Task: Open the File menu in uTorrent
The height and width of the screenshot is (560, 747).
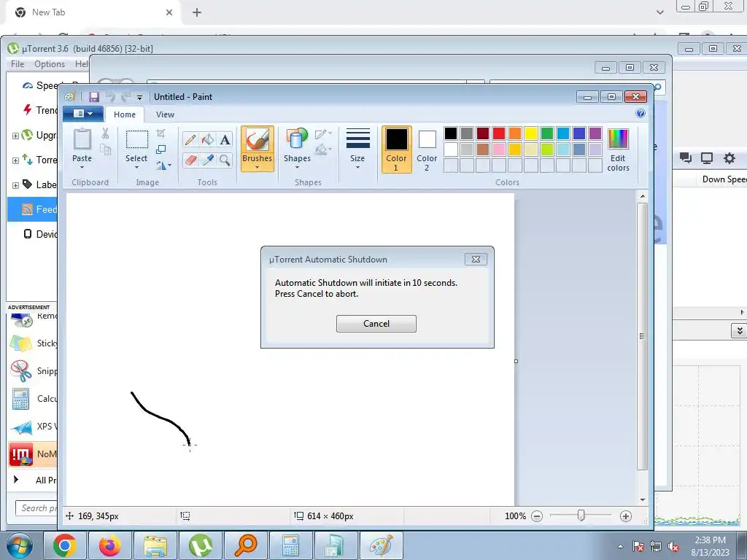Action: 18,64
